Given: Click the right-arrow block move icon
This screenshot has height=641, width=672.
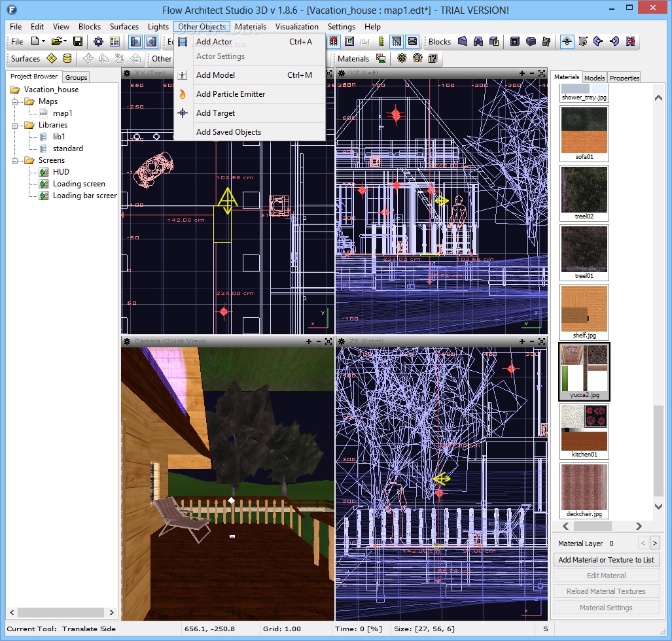Looking at the screenshot, I should tap(614, 42).
